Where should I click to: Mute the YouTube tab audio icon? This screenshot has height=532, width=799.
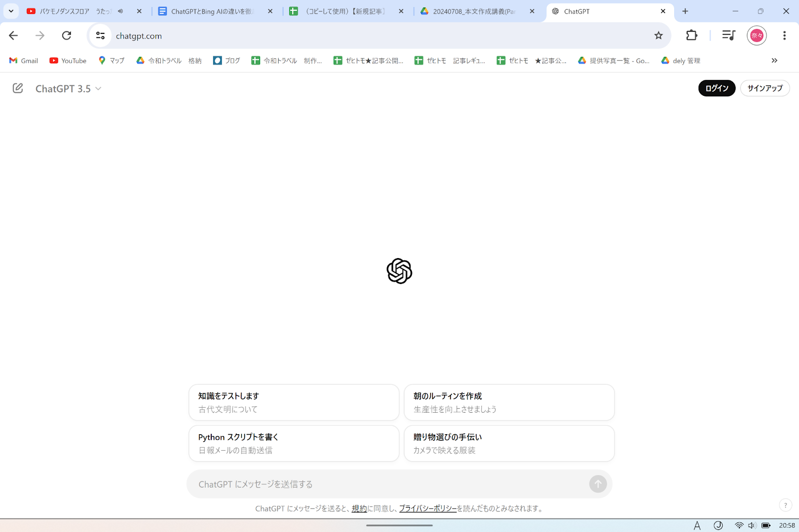(x=120, y=11)
